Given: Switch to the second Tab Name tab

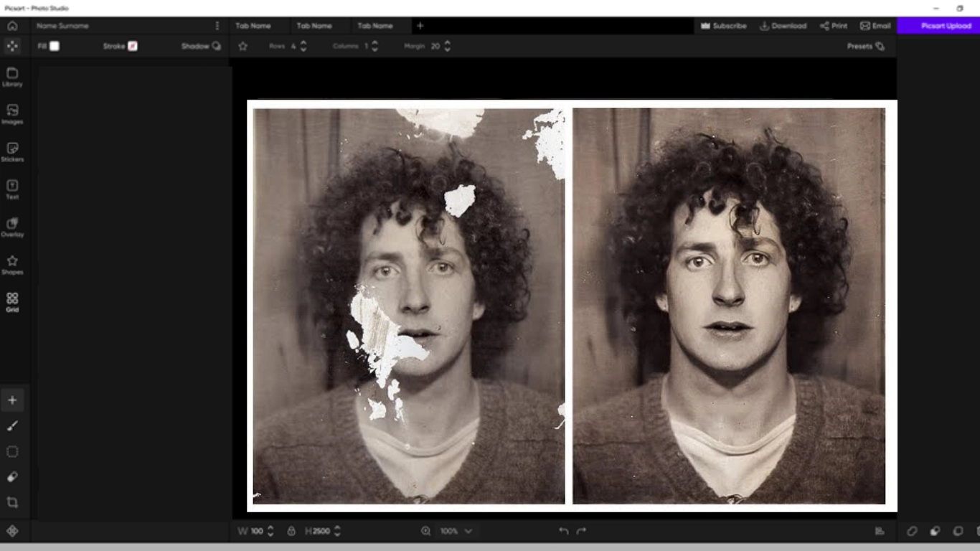Looking at the screenshot, I should 314,26.
